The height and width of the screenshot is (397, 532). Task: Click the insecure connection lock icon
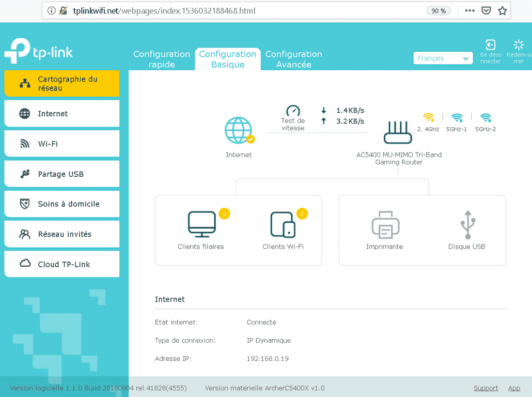(63, 10)
